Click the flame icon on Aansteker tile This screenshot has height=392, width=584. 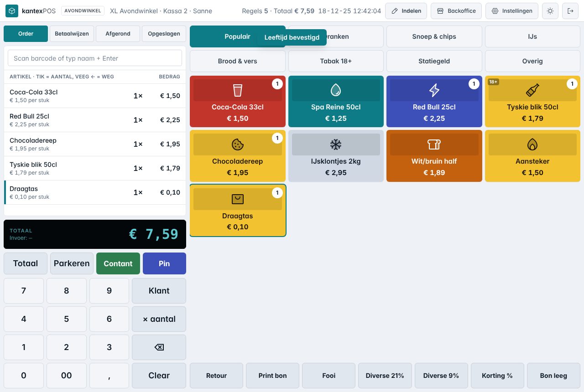[x=532, y=144]
